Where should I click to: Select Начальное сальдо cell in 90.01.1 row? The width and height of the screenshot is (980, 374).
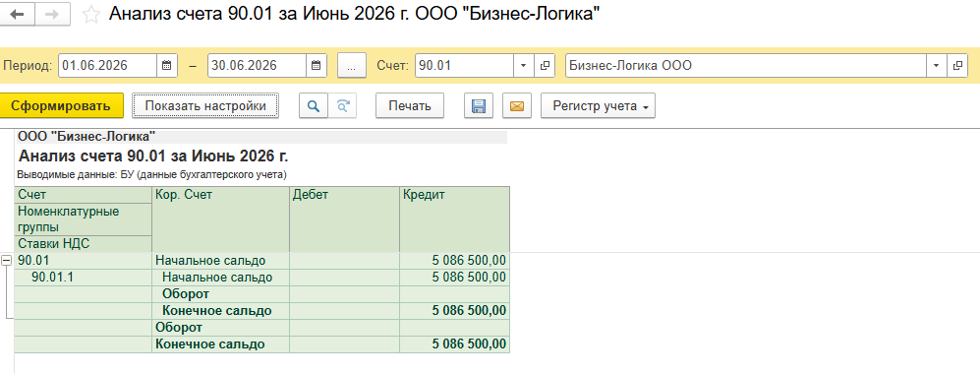click(x=220, y=278)
